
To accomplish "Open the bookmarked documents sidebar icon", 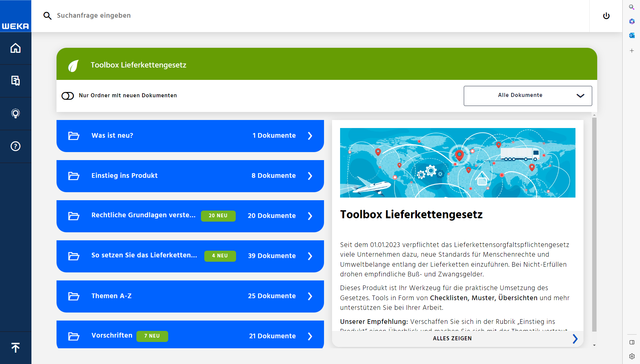I will click(15, 81).
